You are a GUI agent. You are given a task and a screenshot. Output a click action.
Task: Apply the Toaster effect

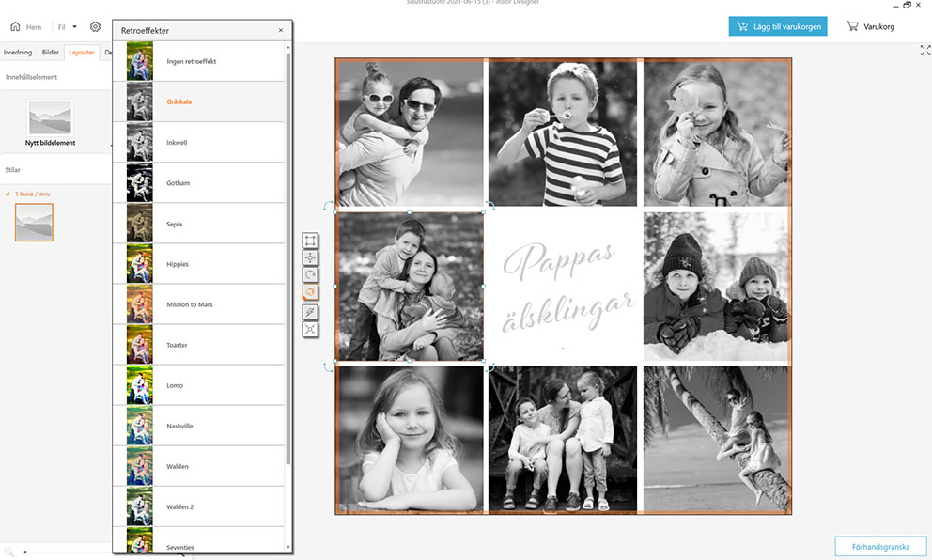[198, 345]
